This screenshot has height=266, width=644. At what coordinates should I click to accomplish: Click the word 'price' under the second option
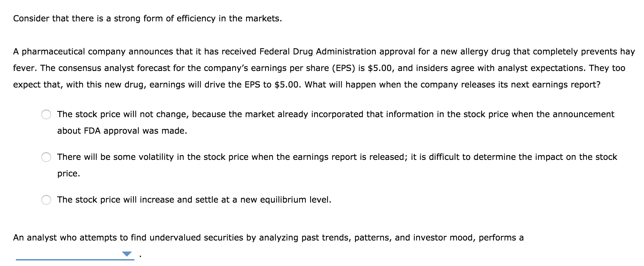click(x=68, y=173)
